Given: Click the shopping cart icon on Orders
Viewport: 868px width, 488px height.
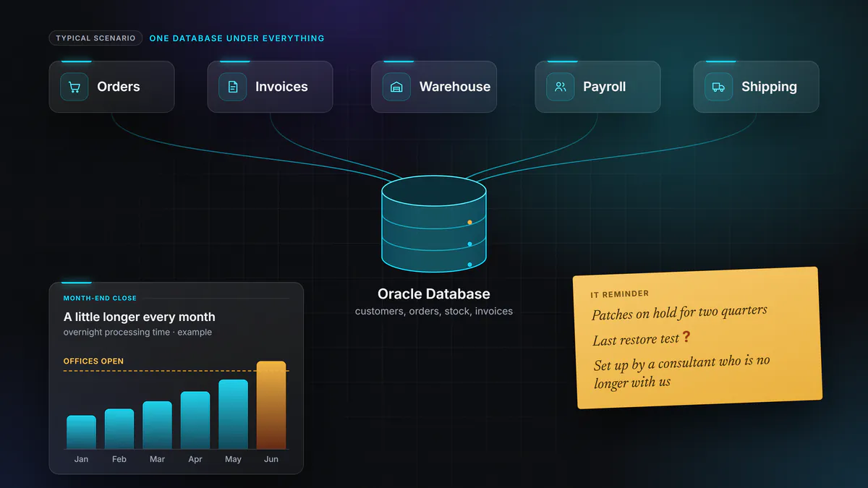Looking at the screenshot, I should point(74,87).
